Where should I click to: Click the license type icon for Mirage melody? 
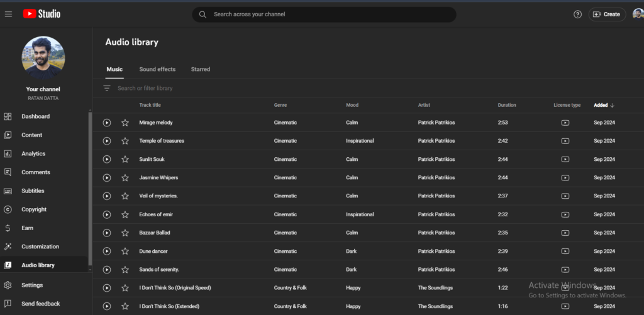pyautogui.click(x=565, y=123)
